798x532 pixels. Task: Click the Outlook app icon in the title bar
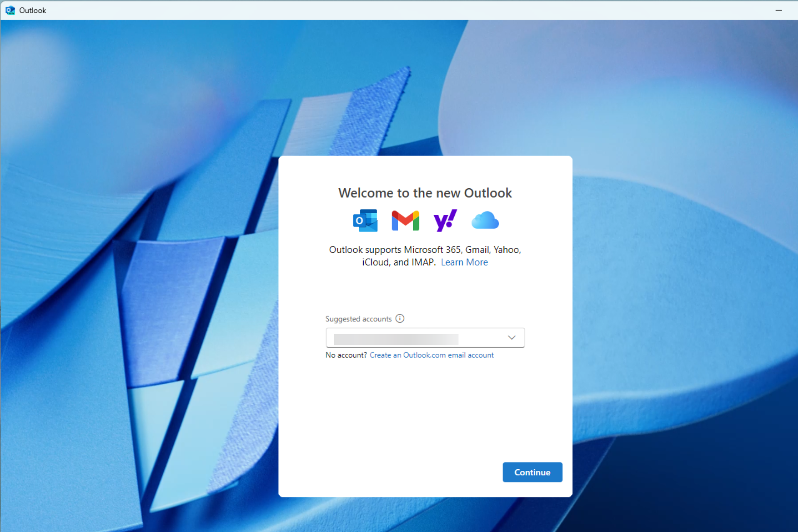click(10, 10)
